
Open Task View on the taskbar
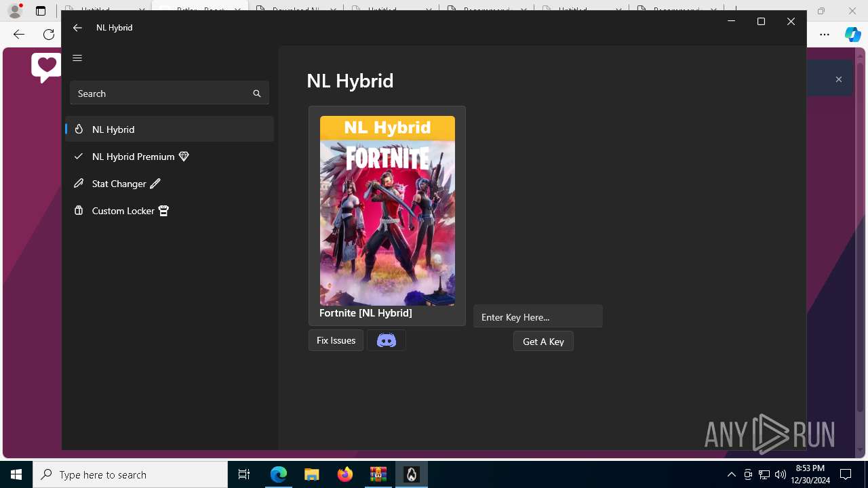[x=244, y=474]
